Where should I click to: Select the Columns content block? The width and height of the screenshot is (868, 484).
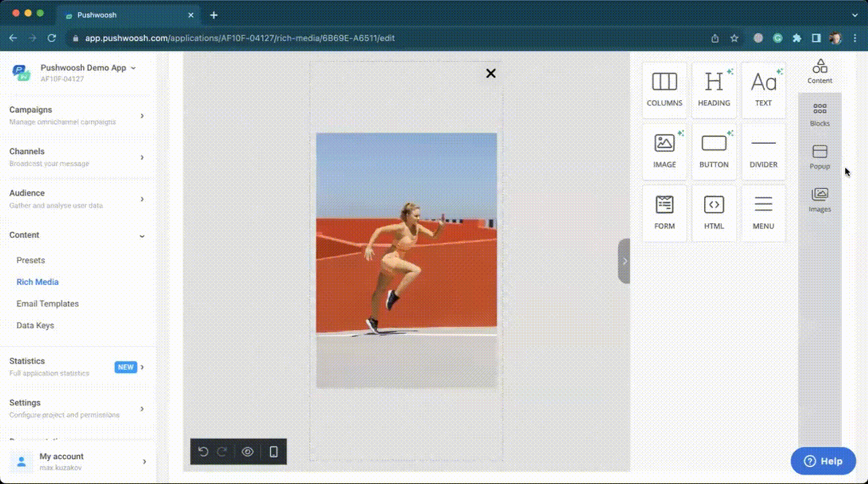coord(664,90)
